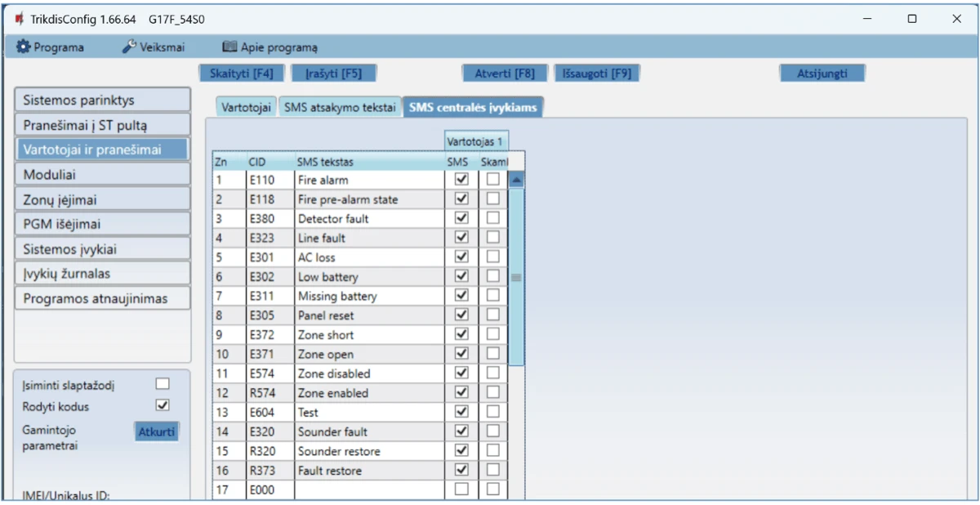980x505 pixels.
Task: Open Įvykių žurnalas section
Action: point(101,274)
